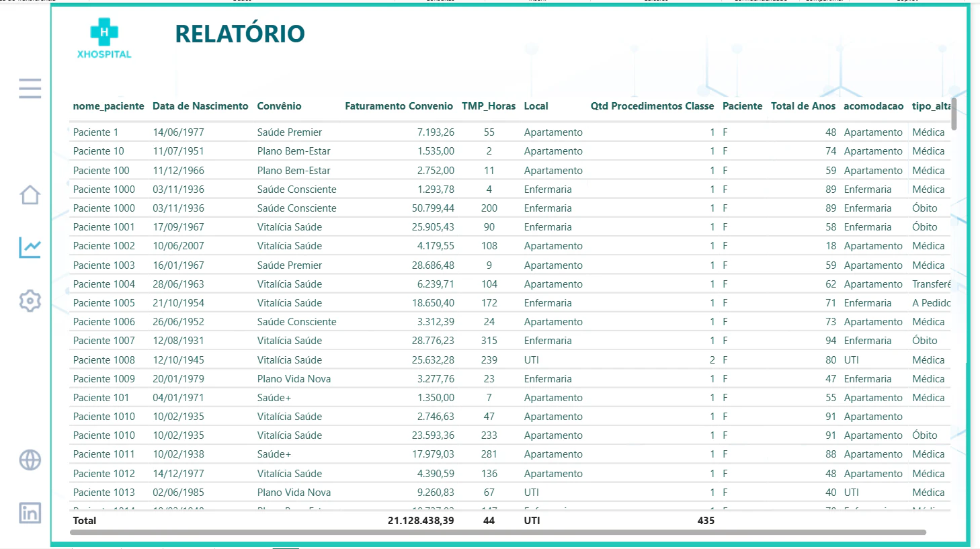This screenshot has height=549, width=980.
Task: Click the globe website icon
Action: (x=30, y=460)
